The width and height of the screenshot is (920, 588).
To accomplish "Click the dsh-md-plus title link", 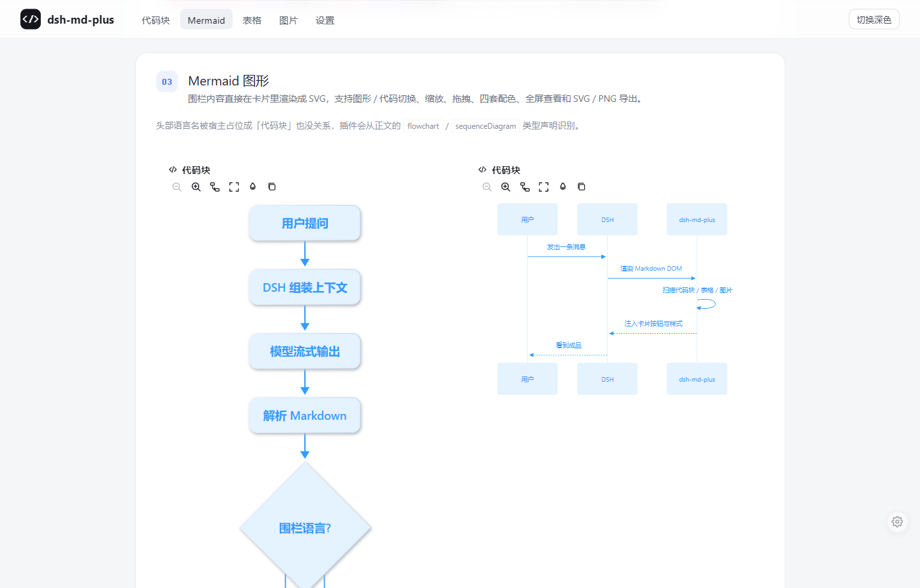I will pyautogui.click(x=81, y=20).
